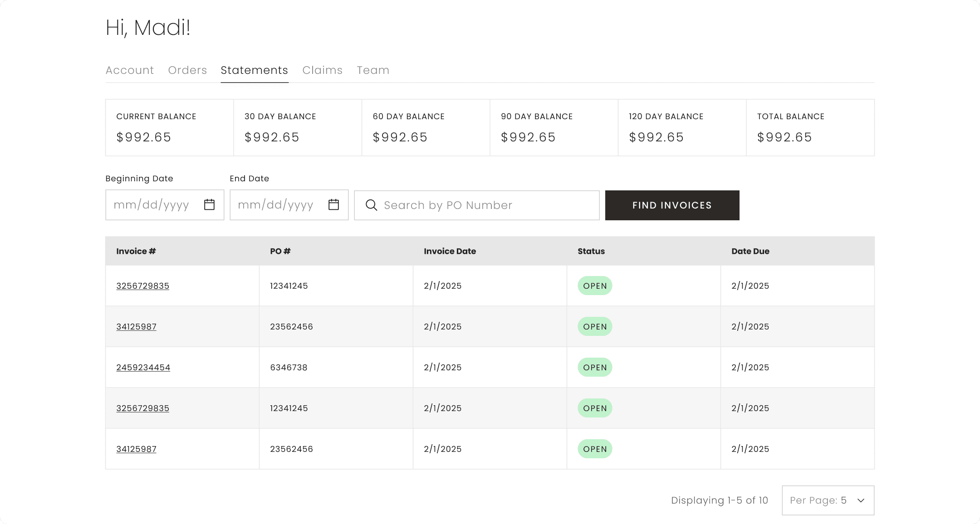Image resolution: width=980 pixels, height=524 pixels.
Task: Expand the Per Page dropdown
Action: tap(827, 500)
